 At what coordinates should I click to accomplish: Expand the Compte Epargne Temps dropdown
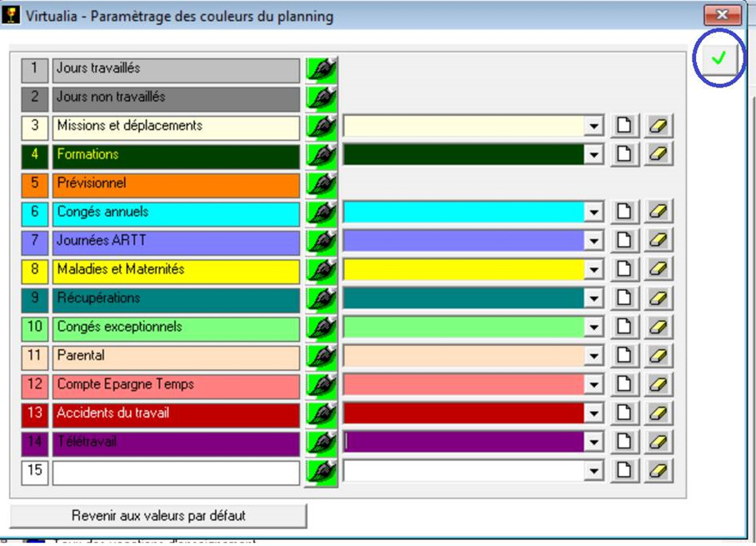click(x=593, y=385)
